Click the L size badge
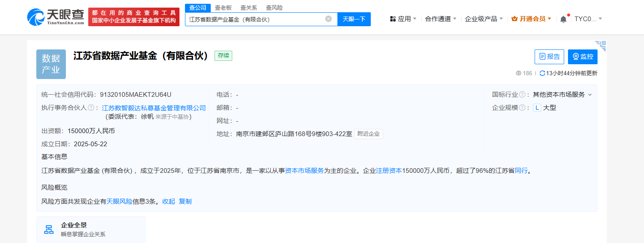644x243 pixels. tap(537, 108)
